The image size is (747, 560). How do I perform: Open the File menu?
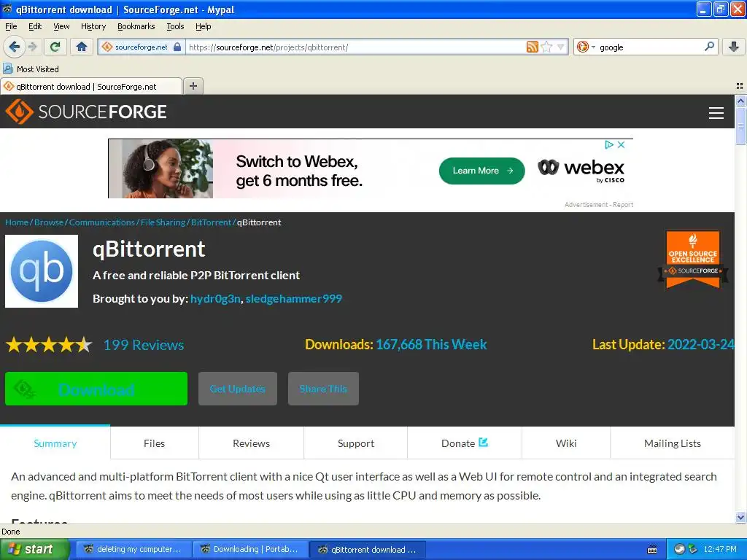[x=11, y=26]
